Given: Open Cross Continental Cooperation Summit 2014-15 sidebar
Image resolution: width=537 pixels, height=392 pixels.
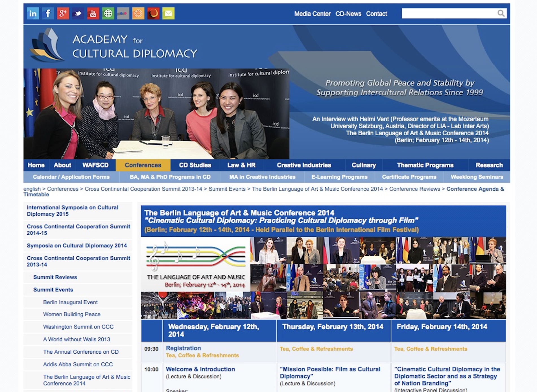Looking at the screenshot, I should click(x=78, y=230).
